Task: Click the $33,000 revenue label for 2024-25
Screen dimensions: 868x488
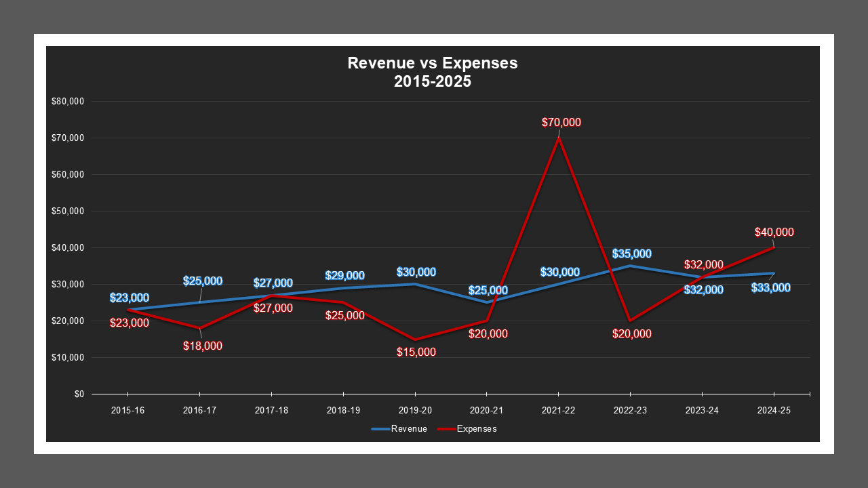Action: [x=770, y=287]
